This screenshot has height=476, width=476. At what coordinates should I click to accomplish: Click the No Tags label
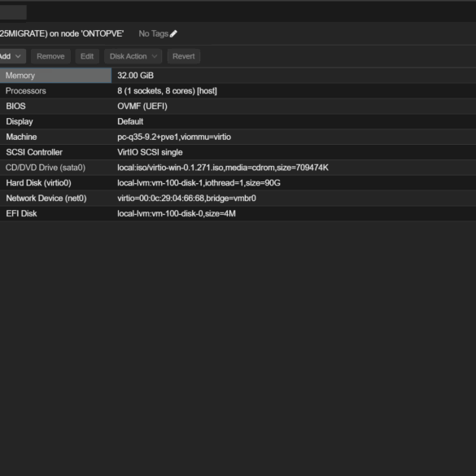(x=153, y=33)
